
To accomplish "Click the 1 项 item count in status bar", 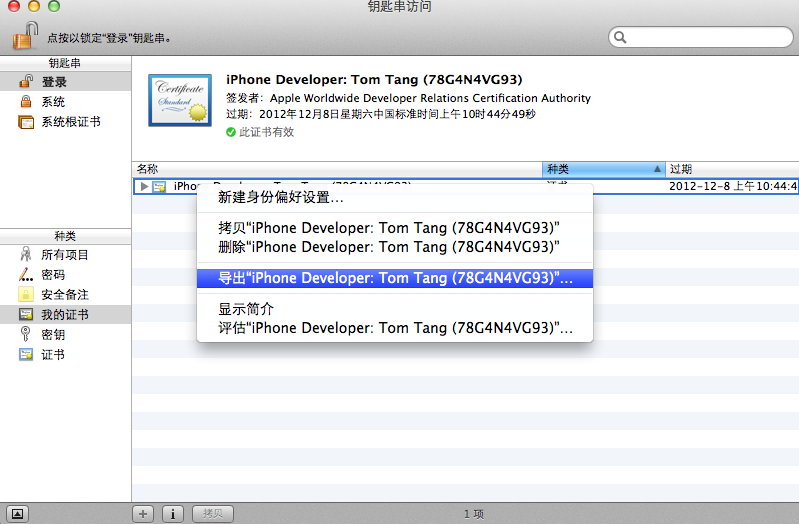I will click(x=473, y=514).
